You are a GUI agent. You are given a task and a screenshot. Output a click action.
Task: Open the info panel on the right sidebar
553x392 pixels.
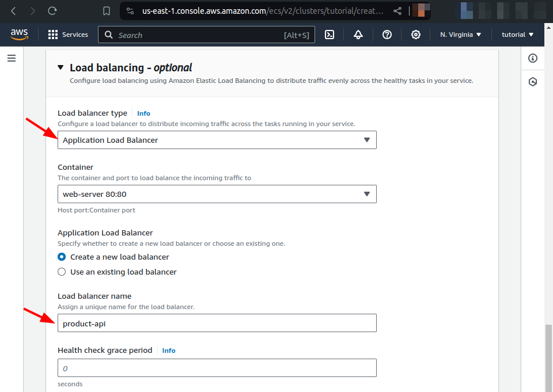tap(533, 58)
